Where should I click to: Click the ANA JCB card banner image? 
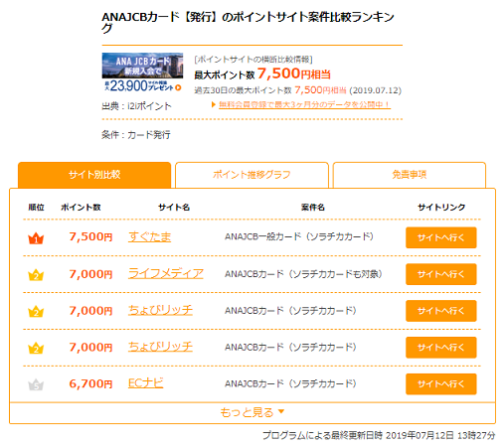pos(142,73)
